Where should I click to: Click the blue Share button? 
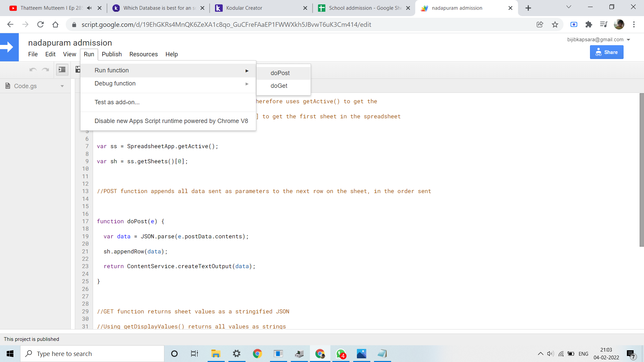606,52
